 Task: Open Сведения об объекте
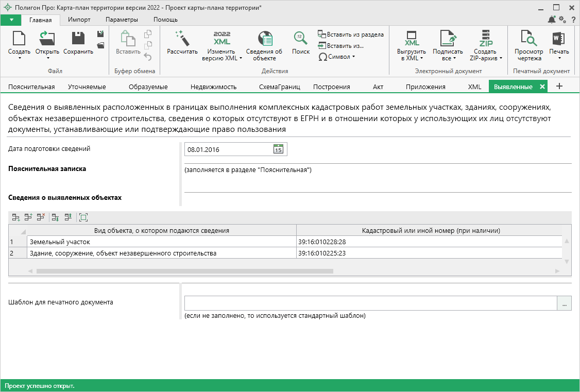[x=264, y=39]
